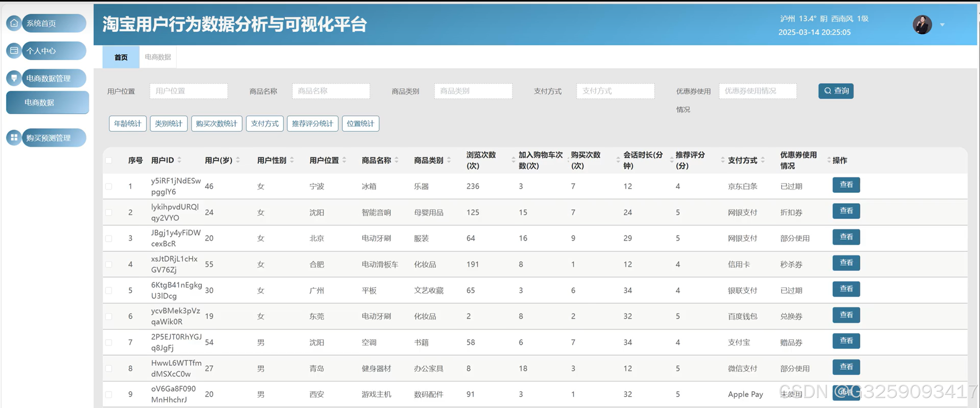Sort by 优惠券使用情况 column arrows
The image size is (980, 408).
tap(829, 160)
